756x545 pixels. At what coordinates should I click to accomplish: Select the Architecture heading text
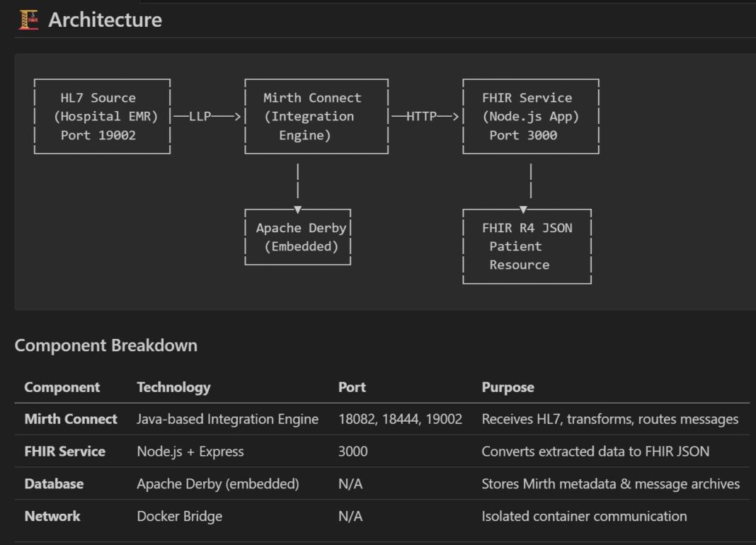point(105,20)
